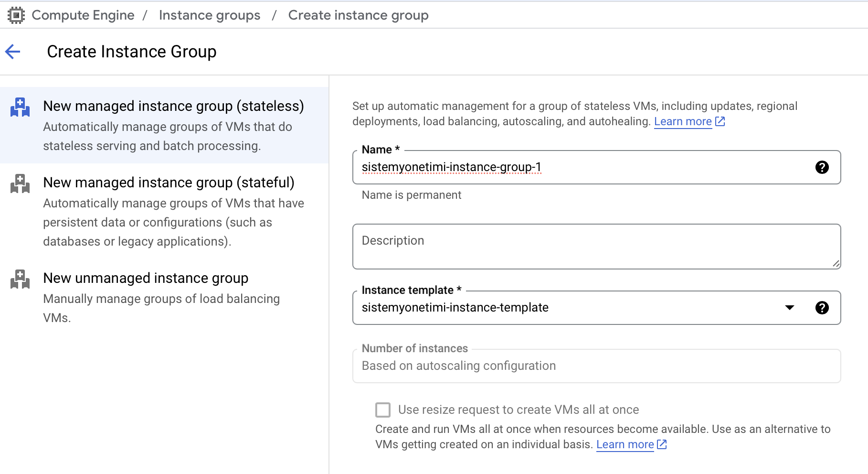Open Learn more about resize requests
The height and width of the screenshot is (474, 868).
(x=625, y=444)
